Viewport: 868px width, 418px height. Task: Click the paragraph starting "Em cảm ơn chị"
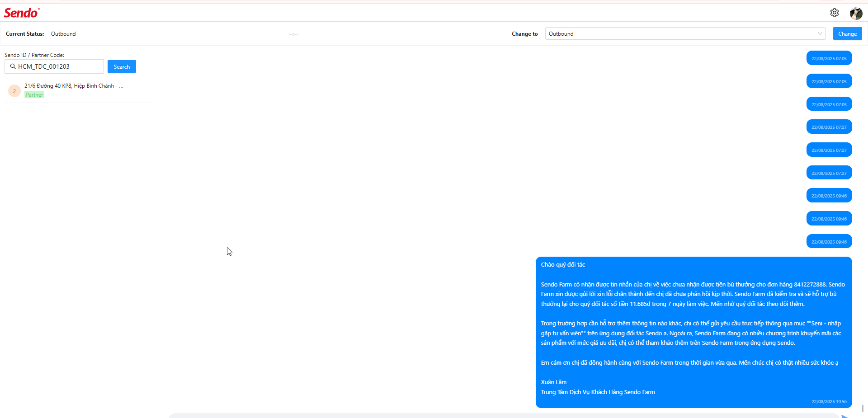pyautogui.click(x=689, y=363)
